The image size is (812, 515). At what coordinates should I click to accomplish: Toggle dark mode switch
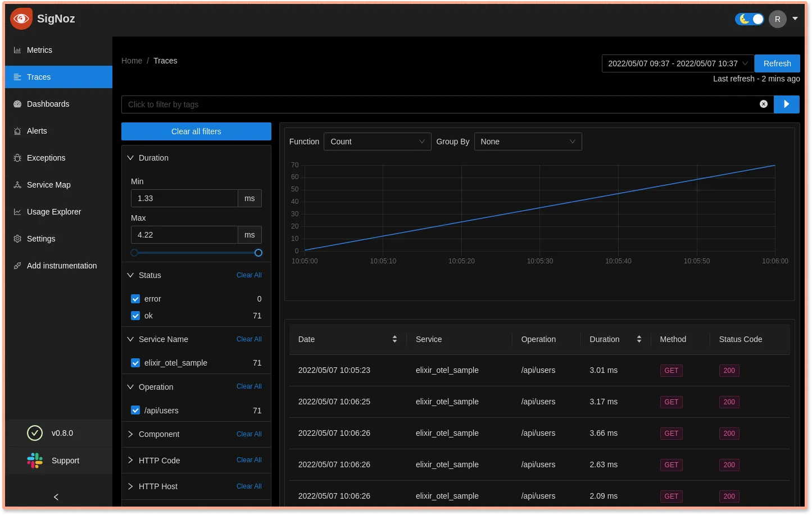[x=749, y=19]
